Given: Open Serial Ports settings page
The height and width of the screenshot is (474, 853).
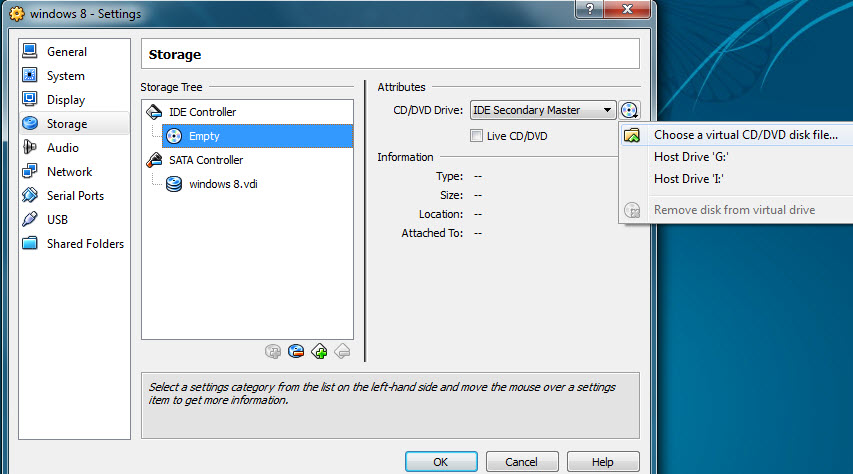Looking at the screenshot, I should [74, 195].
